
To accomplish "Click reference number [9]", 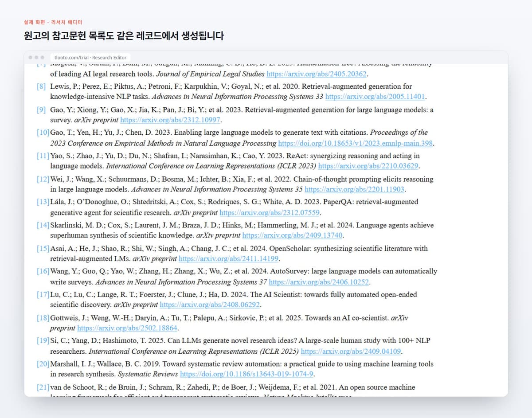I will [41, 109].
